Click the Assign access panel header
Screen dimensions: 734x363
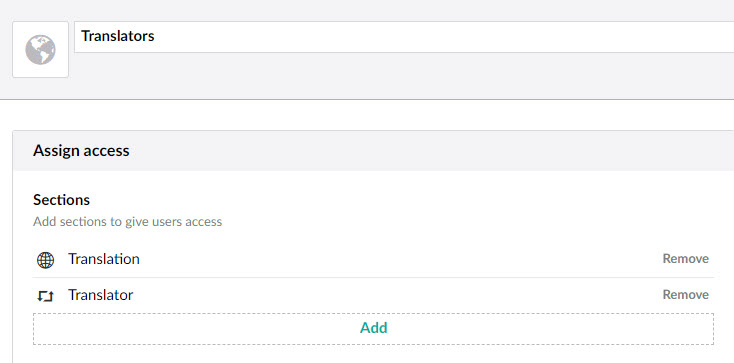point(374,151)
